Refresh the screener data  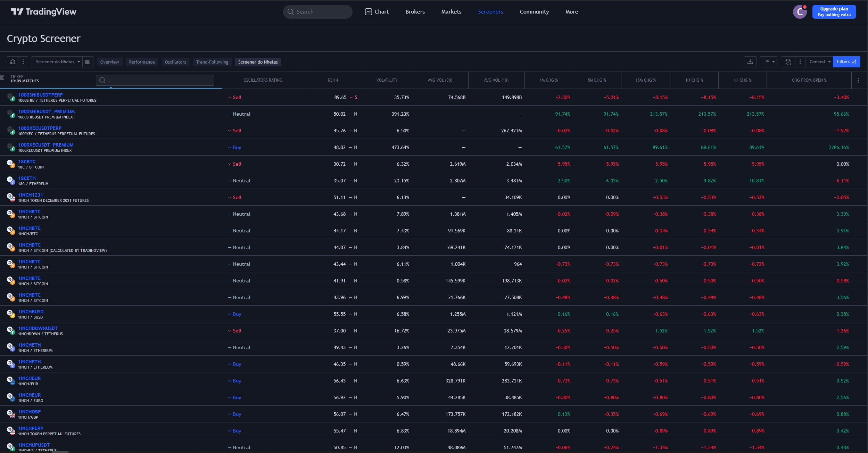click(12, 61)
